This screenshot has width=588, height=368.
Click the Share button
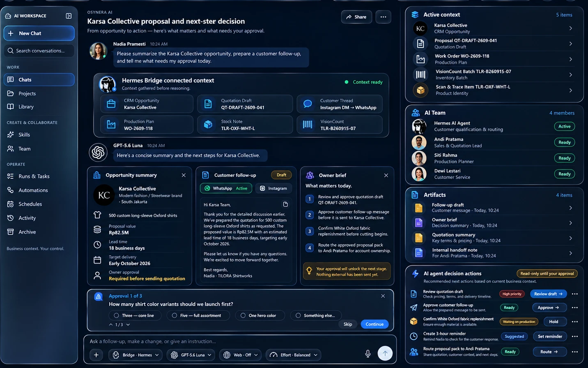click(x=356, y=17)
